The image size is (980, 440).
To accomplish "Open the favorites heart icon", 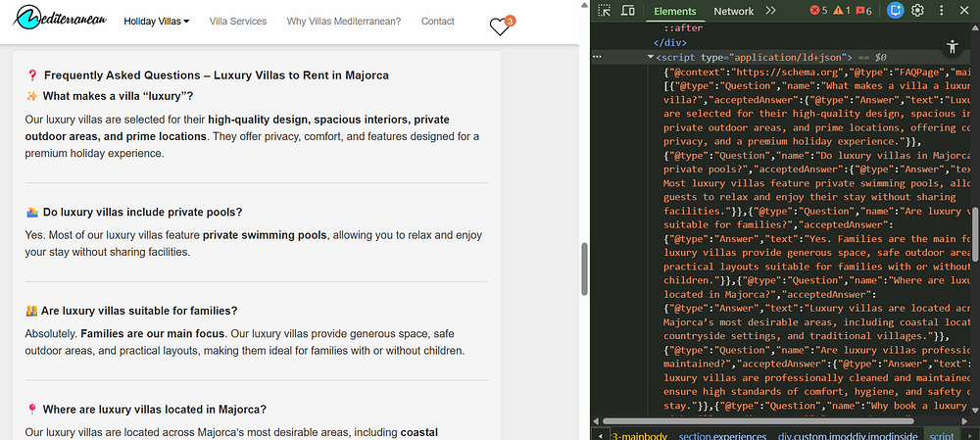I will coord(500,26).
